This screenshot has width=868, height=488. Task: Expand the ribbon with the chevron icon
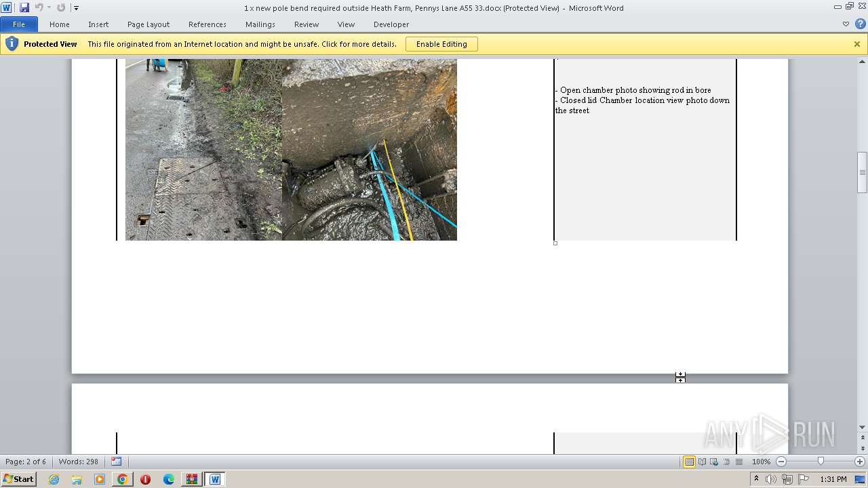846,24
